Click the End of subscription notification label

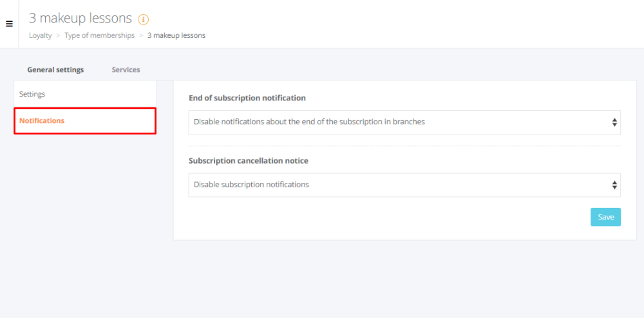click(x=247, y=98)
